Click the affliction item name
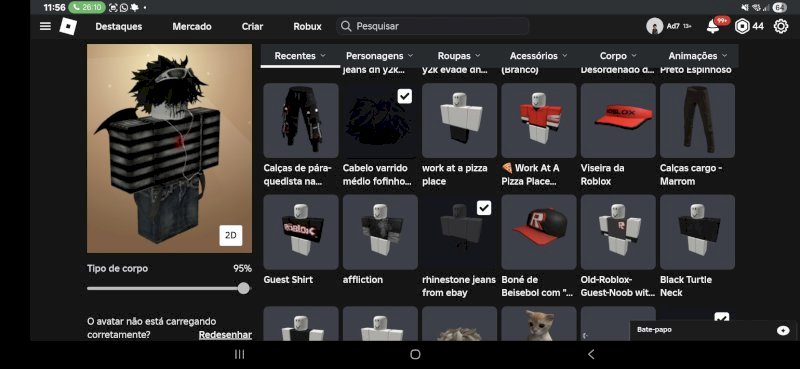Screen dimensions: 800x369 tap(363, 280)
